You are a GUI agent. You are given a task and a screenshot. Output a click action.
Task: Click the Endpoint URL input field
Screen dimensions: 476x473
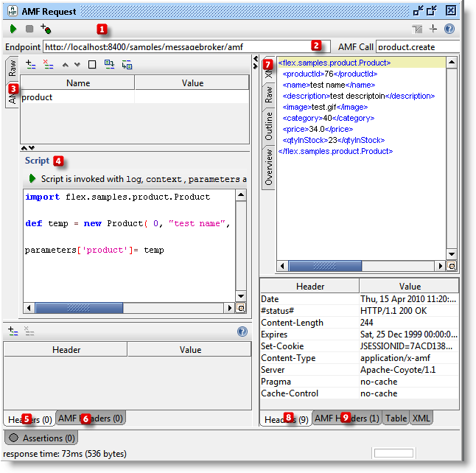click(186, 47)
